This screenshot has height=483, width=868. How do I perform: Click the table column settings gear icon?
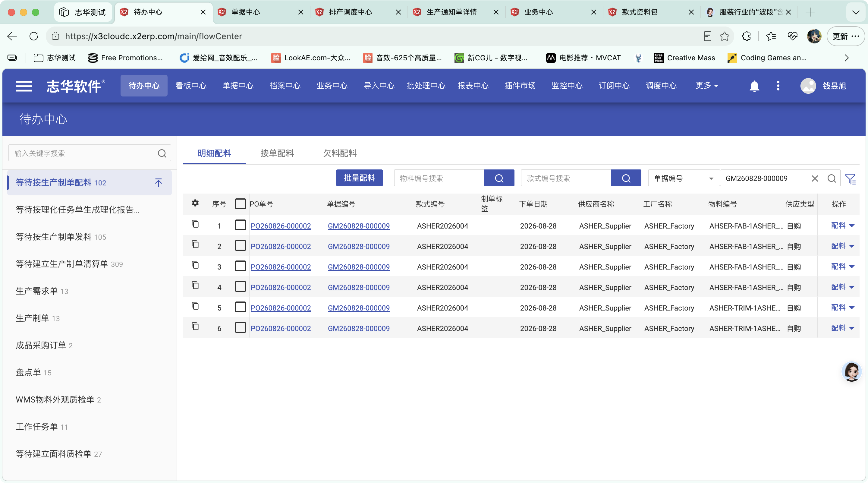click(x=195, y=203)
